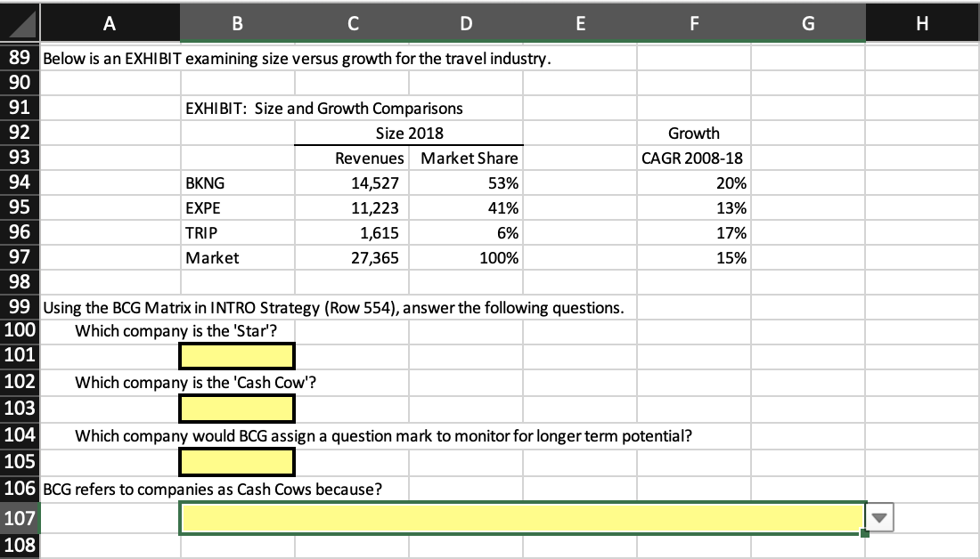This screenshot has width=980, height=559.
Task: Click market share value 53%
Action: click(x=466, y=183)
